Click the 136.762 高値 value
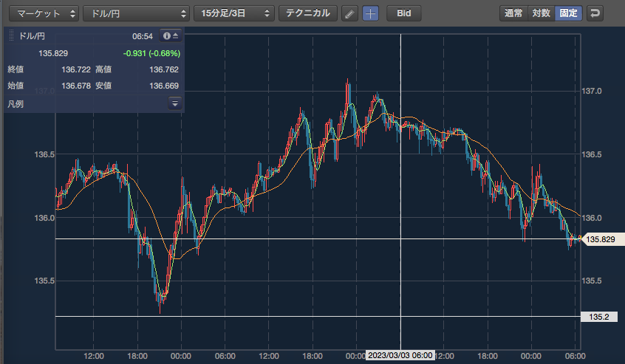The width and height of the screenshot is (625, 364). point(164,69)
